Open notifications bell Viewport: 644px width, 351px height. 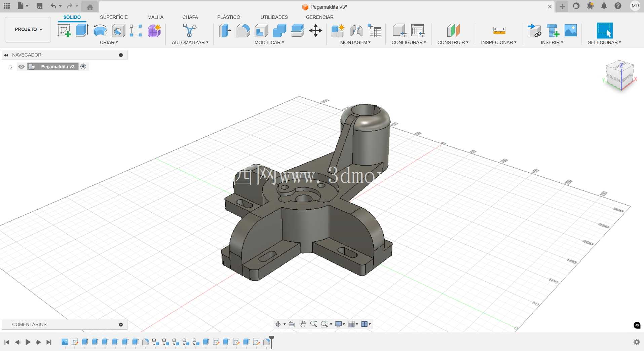pyautogui.click(x=604, y=6)
